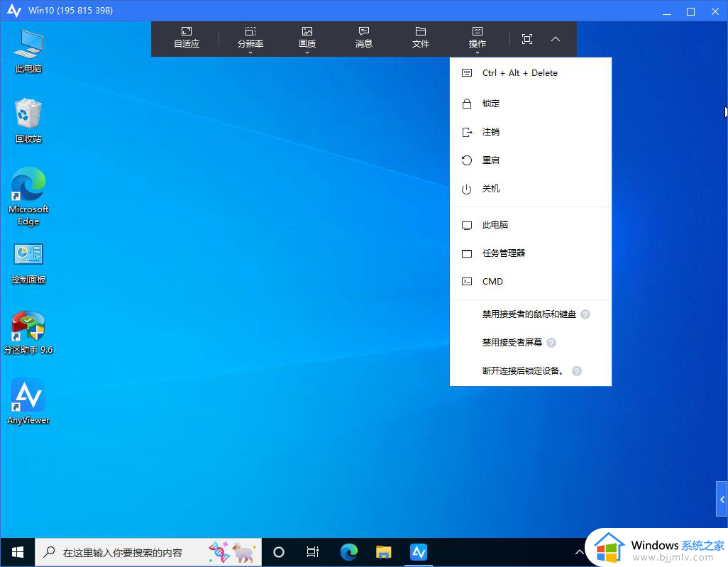The image size is (728, 567).
Task: Select the 分区助手 9.6 desktop shortcut
Action: pyautogui.click(x=28, y=333)
